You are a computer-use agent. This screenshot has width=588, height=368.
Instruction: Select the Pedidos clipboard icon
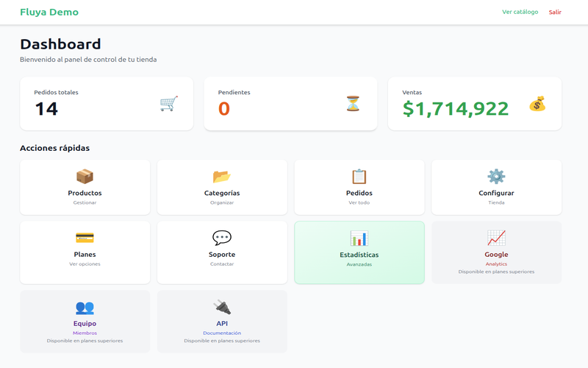pos(359,177)
